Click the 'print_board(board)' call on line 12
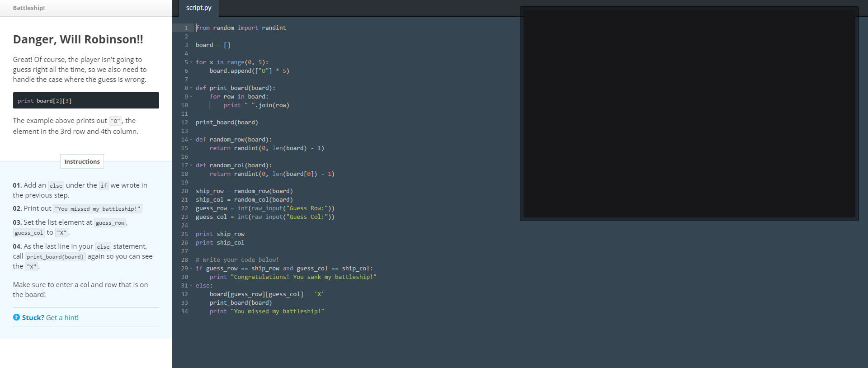The image size is (868, 368). 227,123
